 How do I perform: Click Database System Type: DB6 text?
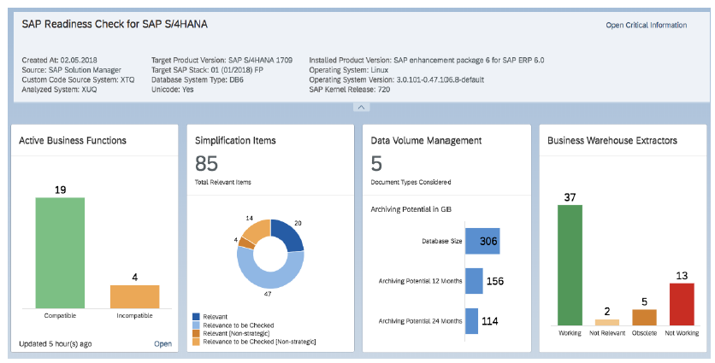tap(197, 80)
